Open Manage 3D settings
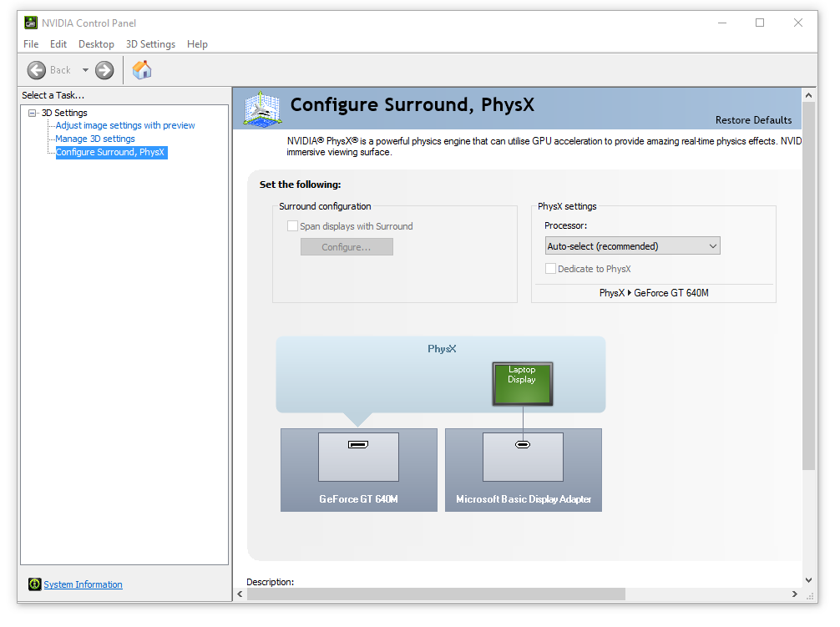The height and width of the screenshot is (627, 840). tap(95, 139)
